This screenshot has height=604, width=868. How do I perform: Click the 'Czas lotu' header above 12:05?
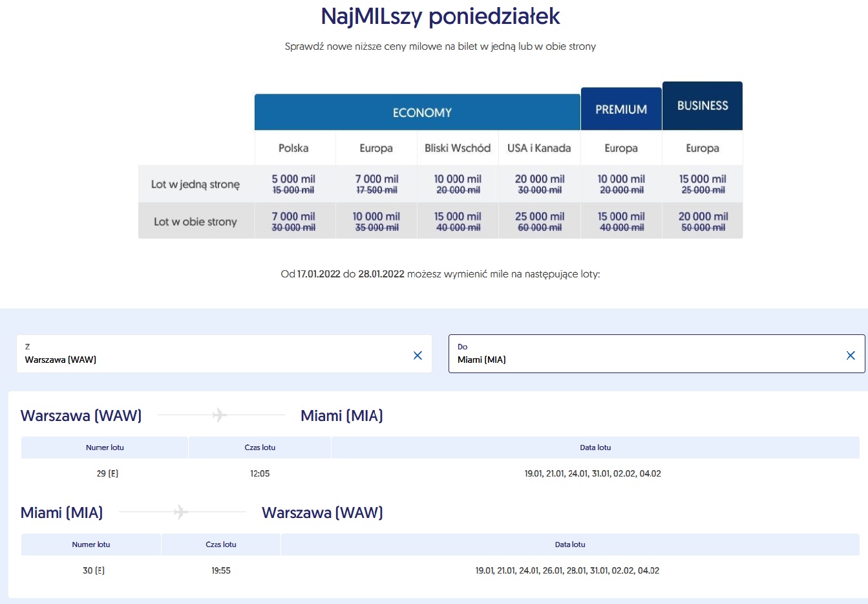click(x=260, y=448)
